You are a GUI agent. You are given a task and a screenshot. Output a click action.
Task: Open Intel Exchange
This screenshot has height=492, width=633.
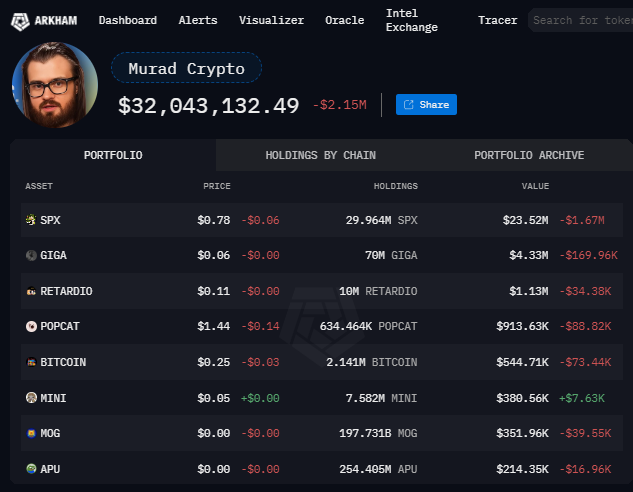tap(411, 20)
